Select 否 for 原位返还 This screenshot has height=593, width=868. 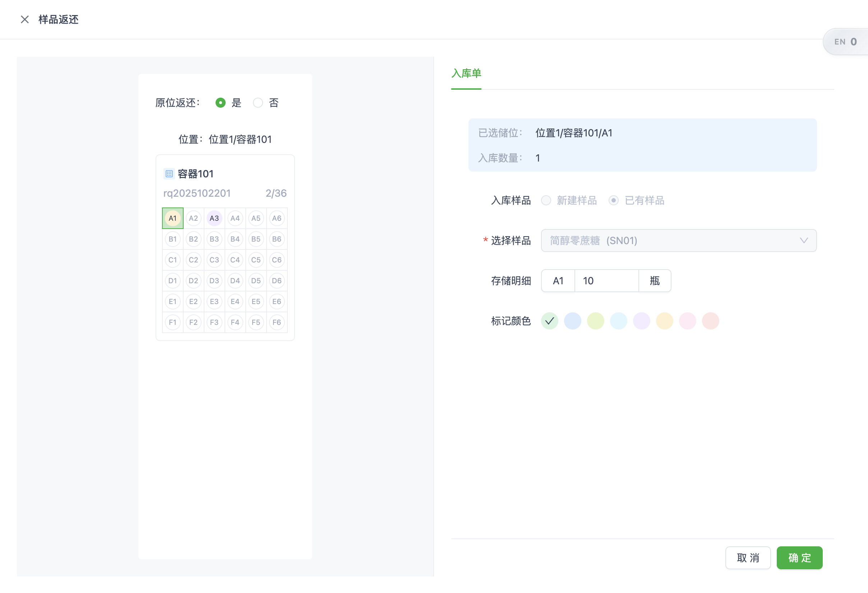tap(258, 103)
